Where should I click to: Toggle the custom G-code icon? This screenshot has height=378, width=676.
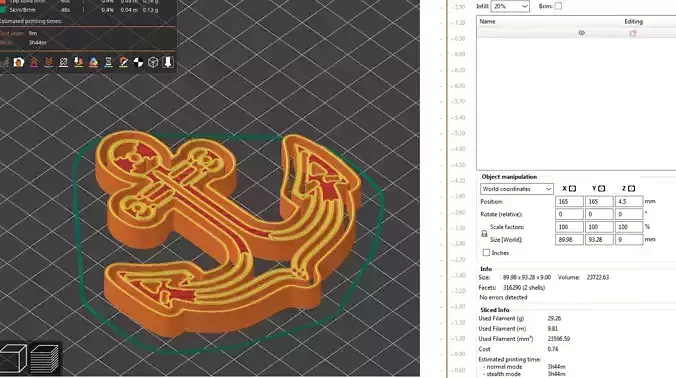coord(123,62)
